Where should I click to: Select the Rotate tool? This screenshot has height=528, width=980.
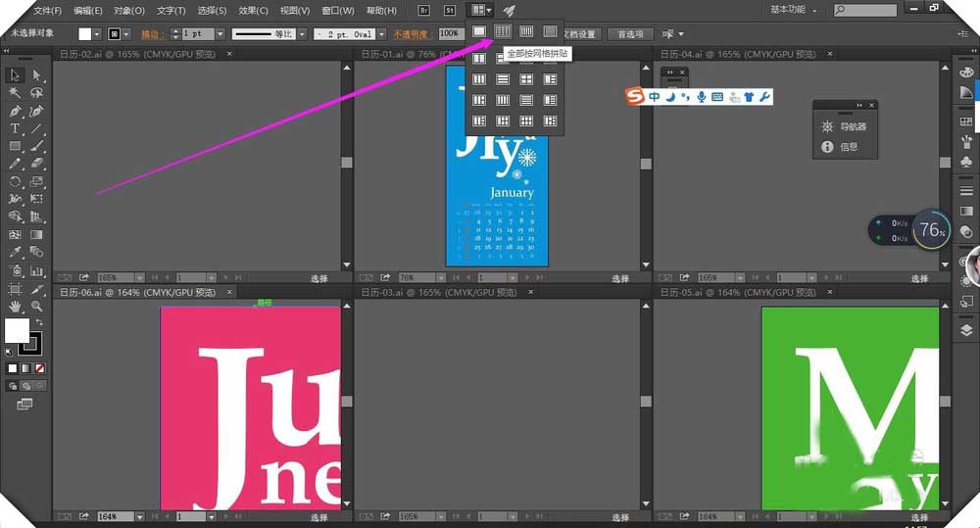(x=15, y=182)
